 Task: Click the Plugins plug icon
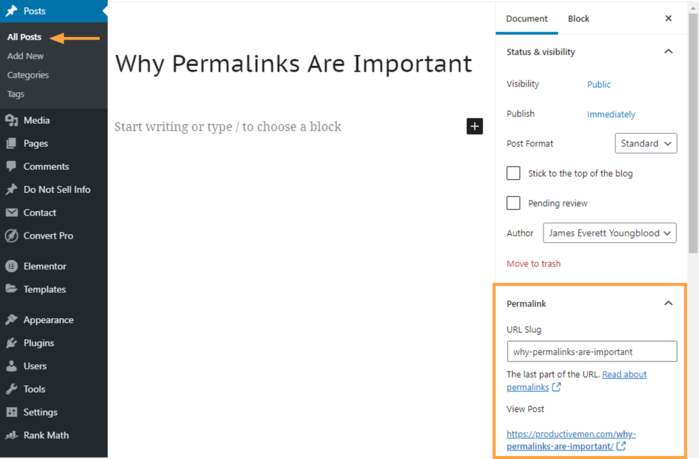coord(11,343)
